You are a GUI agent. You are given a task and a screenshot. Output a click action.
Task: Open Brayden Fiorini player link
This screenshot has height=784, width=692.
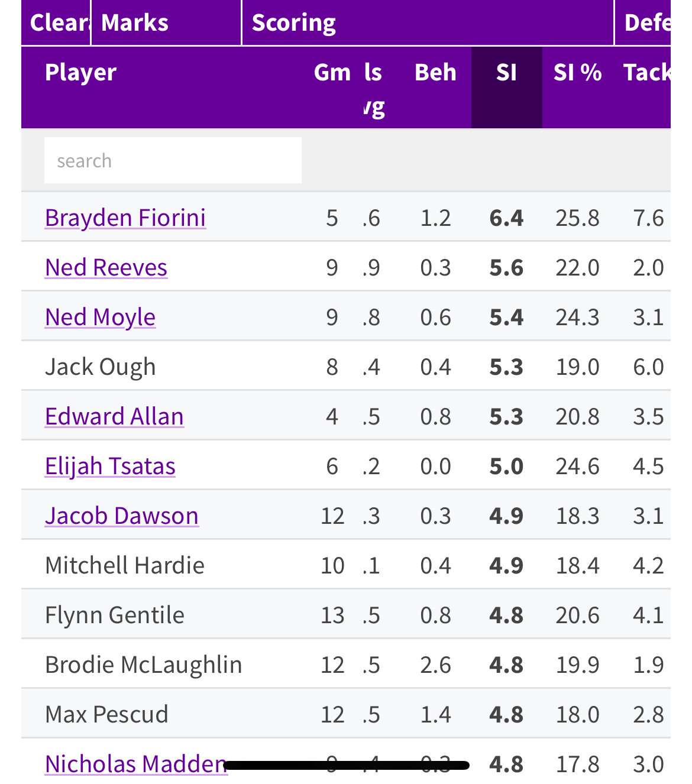click(x=125, y=218)
